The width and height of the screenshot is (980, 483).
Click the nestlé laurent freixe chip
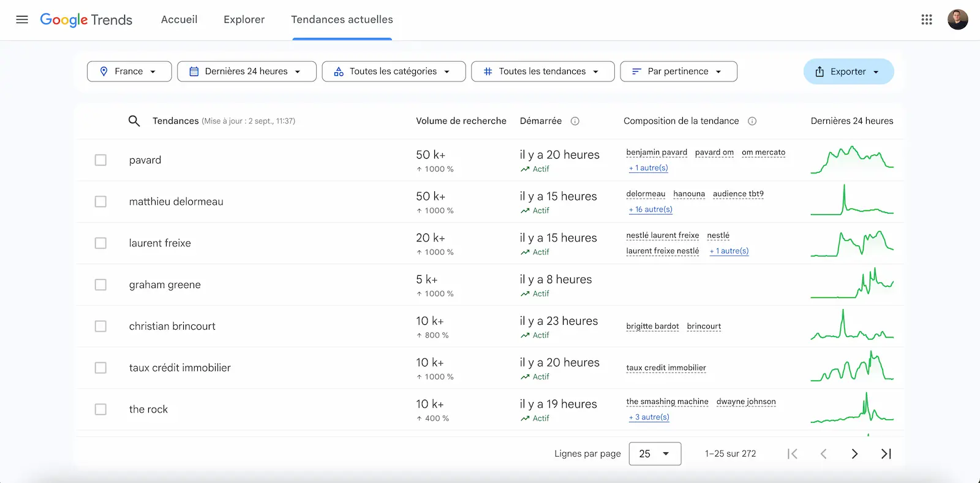(662, 236)
